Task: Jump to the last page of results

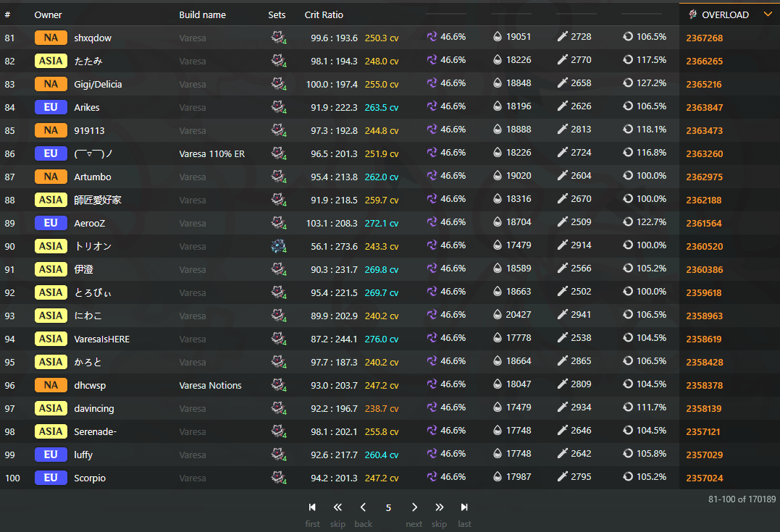Action: (x=464, y=507)
